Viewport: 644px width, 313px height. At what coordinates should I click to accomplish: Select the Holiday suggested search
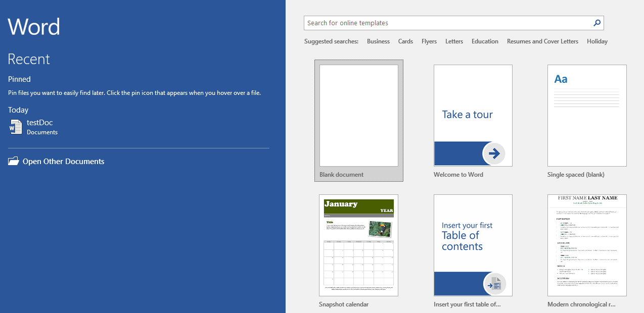pos(597,41)
